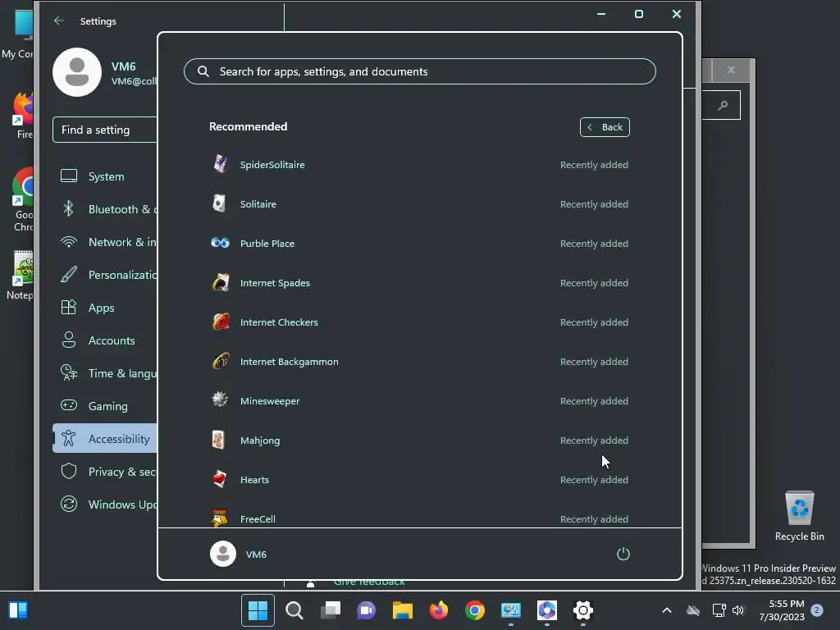Launch Internet Spades icon
Image resolution: width=840 pixels, height=630 pixels.
pyautogui.click(x=220, y=282)
